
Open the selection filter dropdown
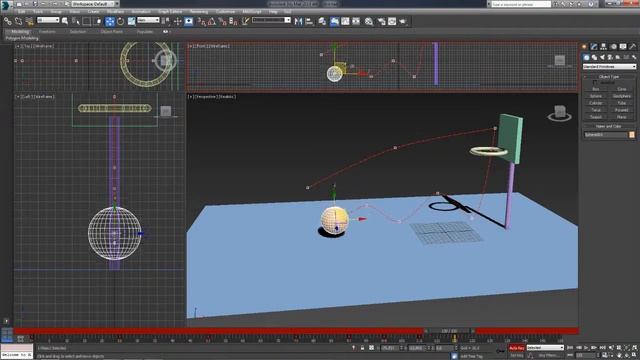tap(48, 20)
